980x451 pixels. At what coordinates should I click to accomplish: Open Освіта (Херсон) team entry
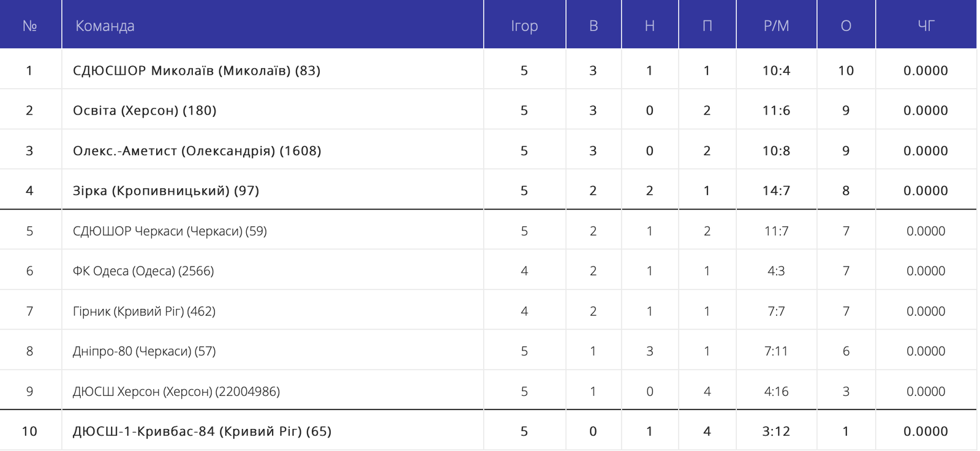pyautogui.click(x=145, y=110)
